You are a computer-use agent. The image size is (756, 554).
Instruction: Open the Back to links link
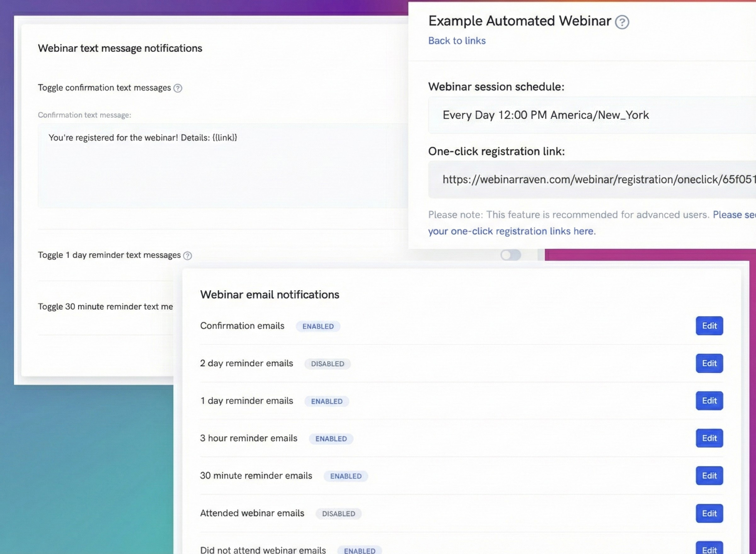(x=457, y=41)
